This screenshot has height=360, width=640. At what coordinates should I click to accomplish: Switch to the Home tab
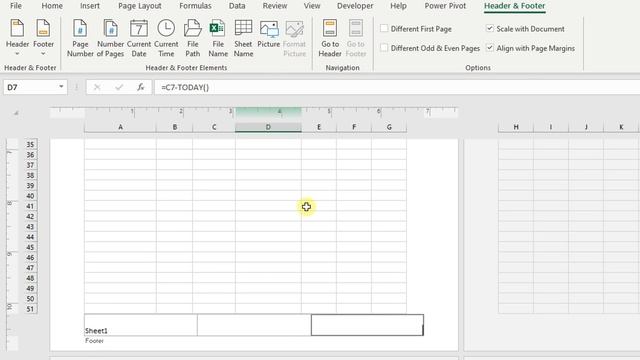pos(52,6)
